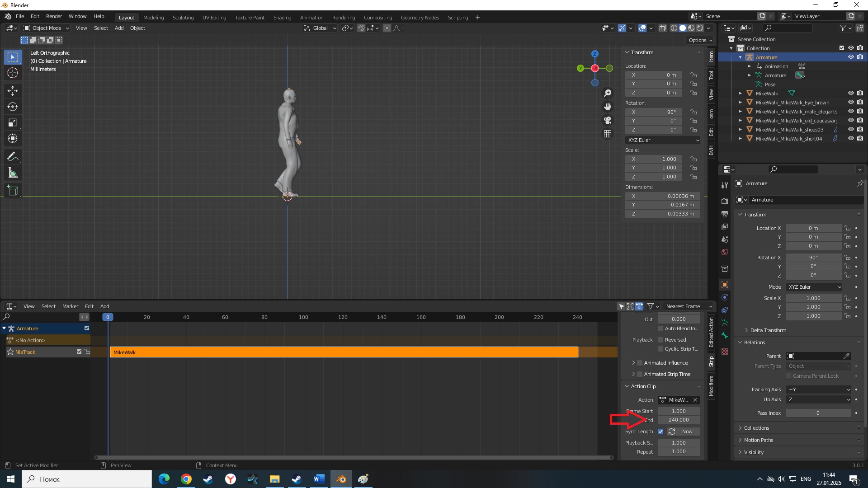Viewport: 868px width, 488px height.
Task: Enable the Reversed playback checkbox
Action: (660, 340)
